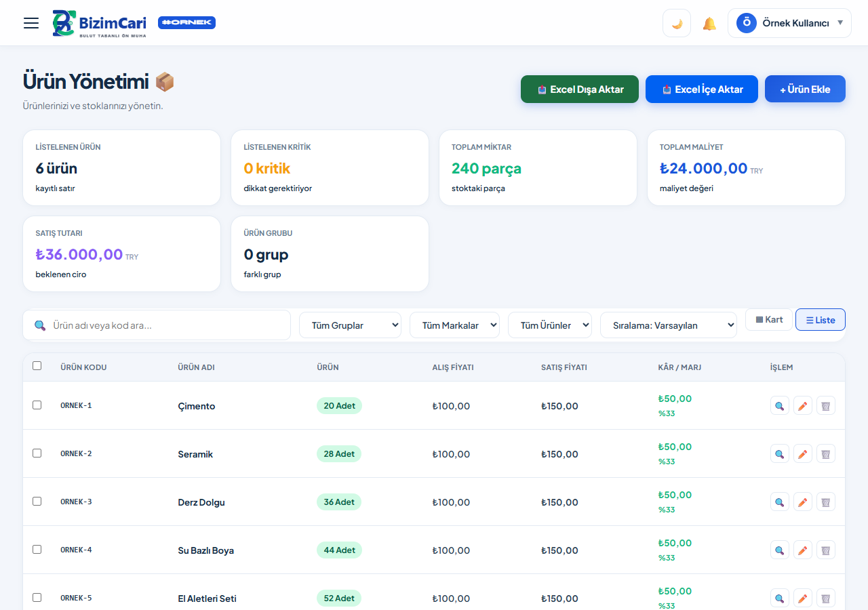
Task: Expand the Sıralama: Varsayılan sort dropdown
Action: pos(669,325)
